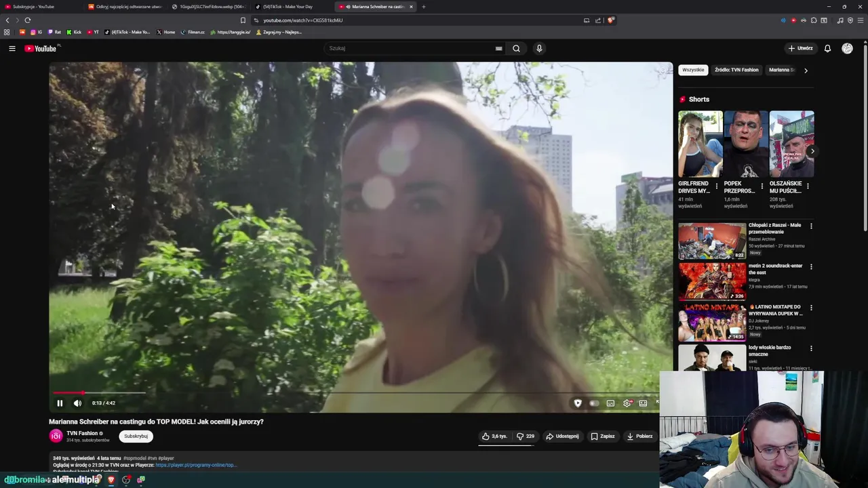Click the Brave Shields lion icon
The width and height of the screenshot is (868, 488).
tap(610, 20)
